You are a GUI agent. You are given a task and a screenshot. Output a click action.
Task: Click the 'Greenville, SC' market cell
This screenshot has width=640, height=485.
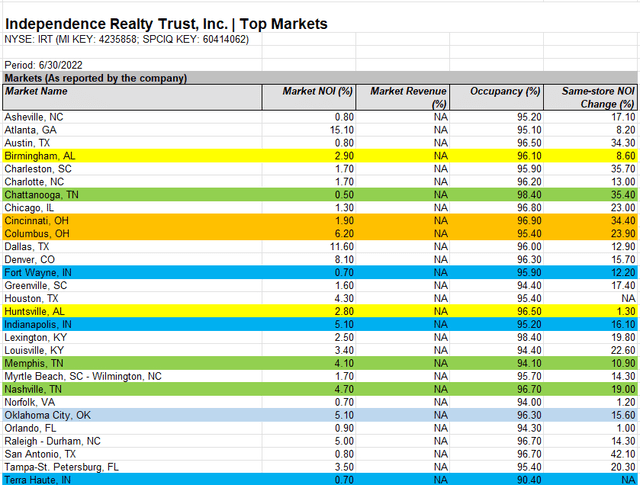[x=132, y=285]
